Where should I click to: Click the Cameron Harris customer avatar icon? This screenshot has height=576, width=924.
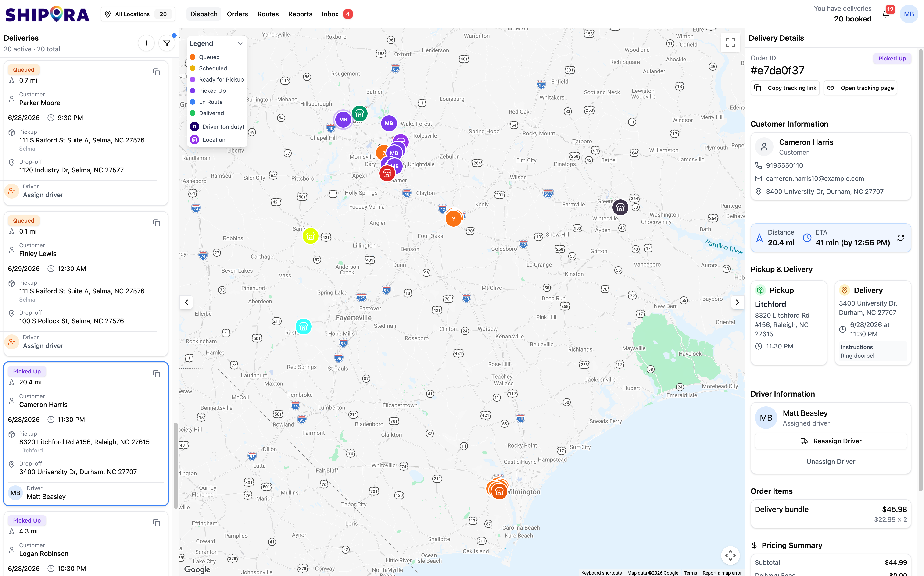[x=764, y=147]
